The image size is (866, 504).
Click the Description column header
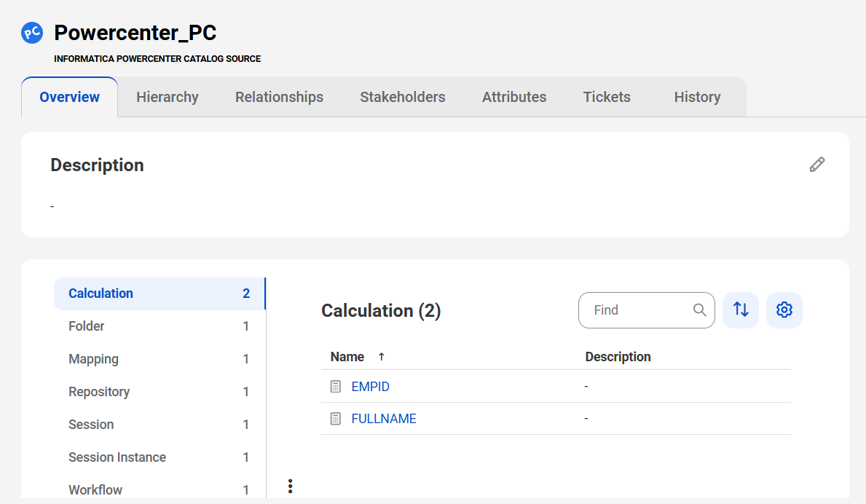[618, 357]
